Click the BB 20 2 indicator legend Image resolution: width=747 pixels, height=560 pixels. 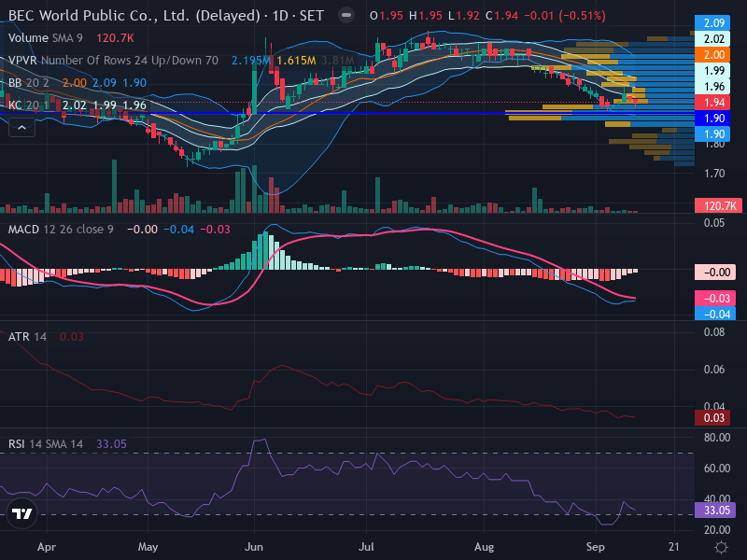click(x=29, y=83)
